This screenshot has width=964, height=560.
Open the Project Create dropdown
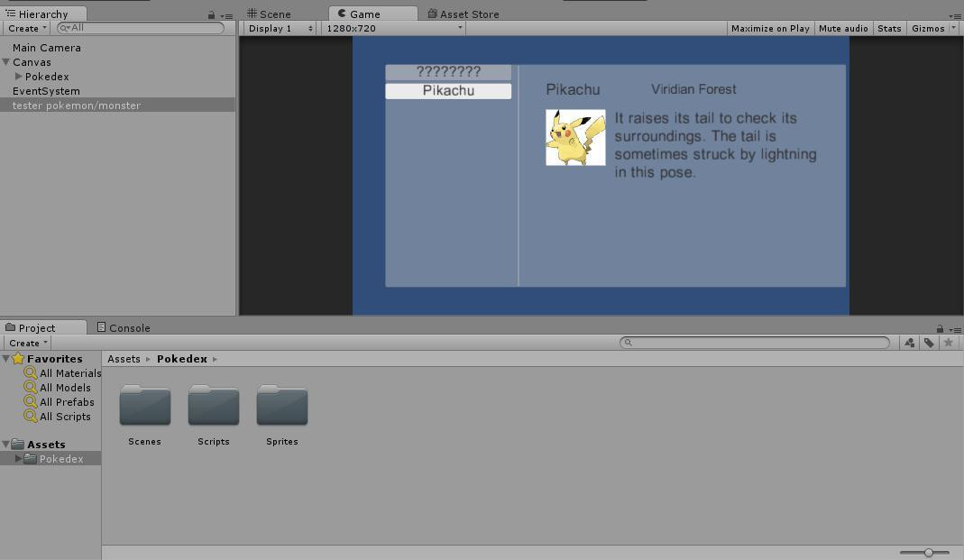point(27,343)
